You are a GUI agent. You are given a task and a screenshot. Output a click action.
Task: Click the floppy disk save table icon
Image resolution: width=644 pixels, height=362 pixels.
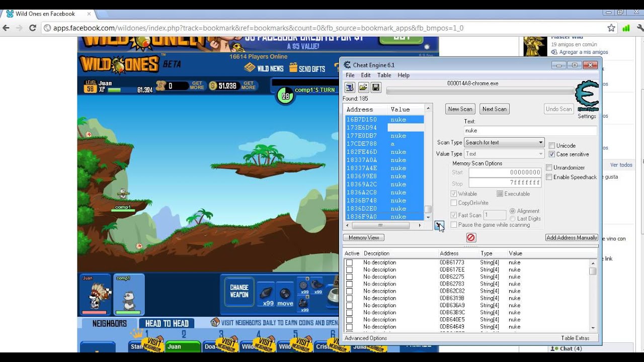376,88
